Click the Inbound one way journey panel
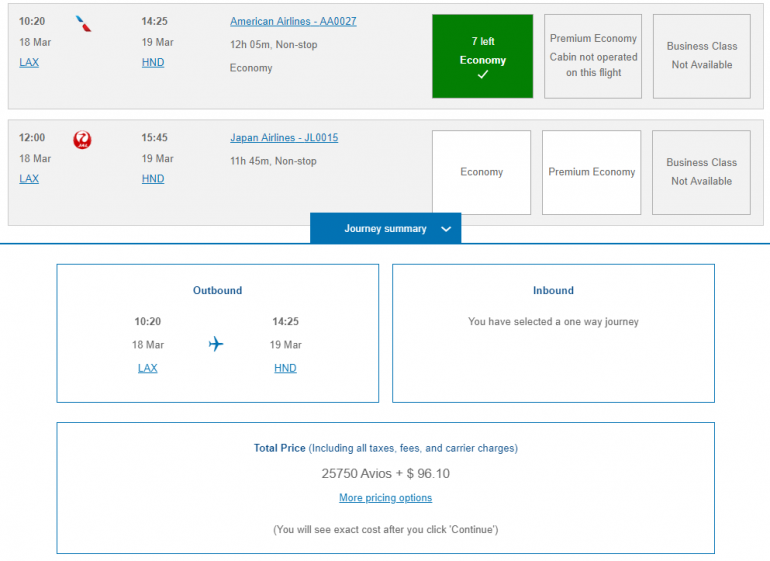The image size is (770, 561). (x=553, y=333)
